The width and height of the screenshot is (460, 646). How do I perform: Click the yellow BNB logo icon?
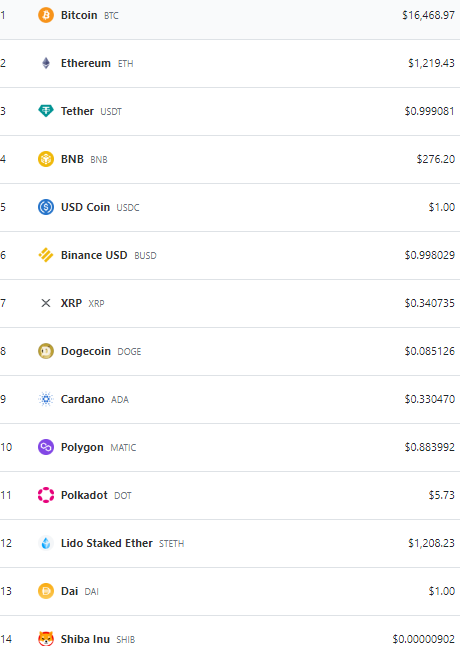click(x=46, y=159)
